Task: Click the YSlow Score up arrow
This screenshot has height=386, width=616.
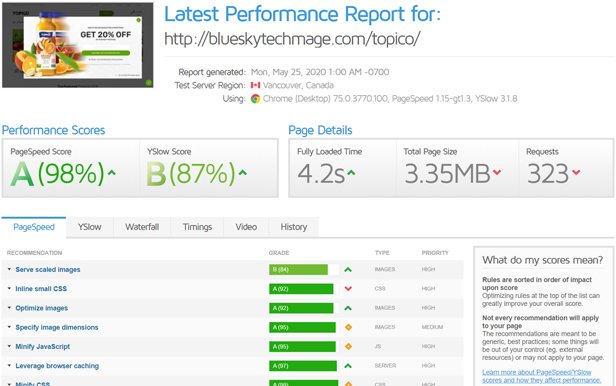Action: pyautogui.click(x=243, y=172)
